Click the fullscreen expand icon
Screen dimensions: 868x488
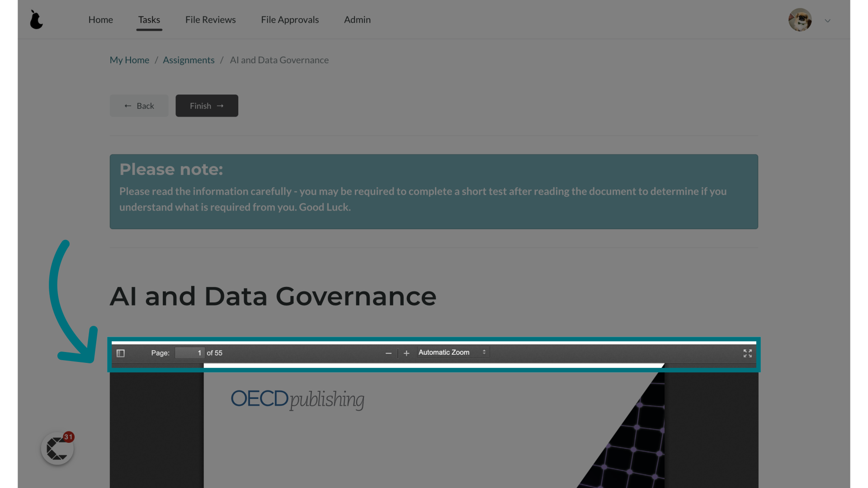point(748,353)
